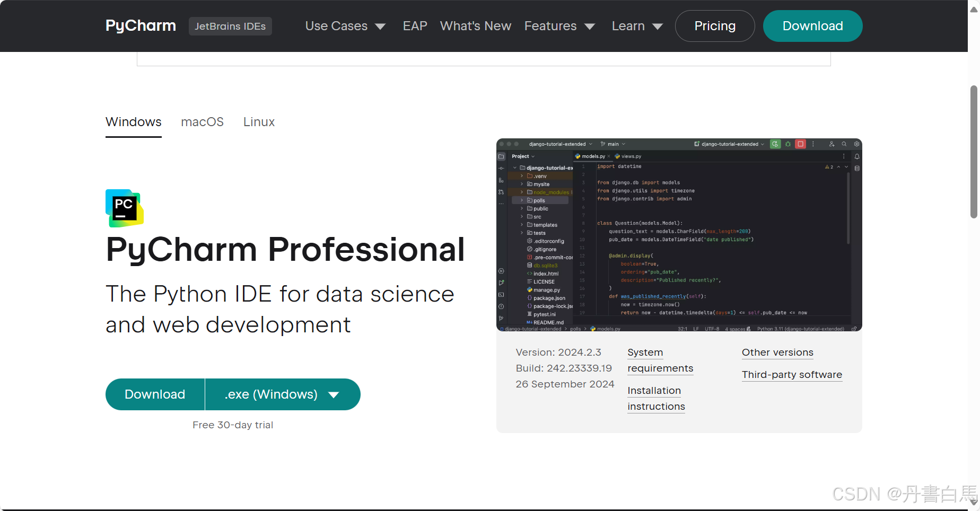Click the settings gear in the IDE screenshot

(856, 144)
